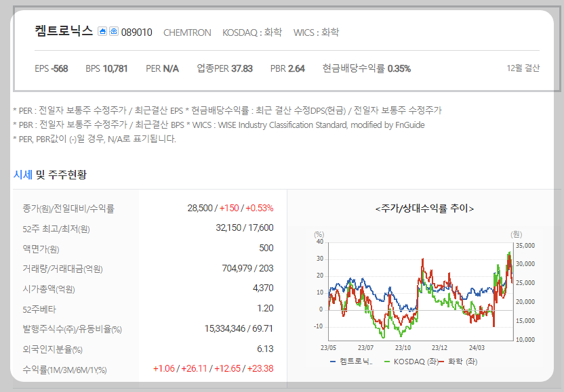This screenshot has height=392, width=564.
Task: Click the 23/05 label on the chart axis
Action: coord(328,348)
